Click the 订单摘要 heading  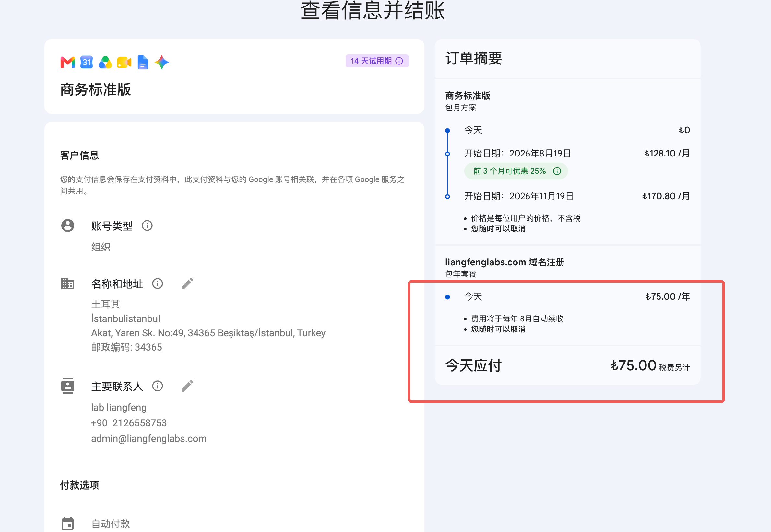474,58
